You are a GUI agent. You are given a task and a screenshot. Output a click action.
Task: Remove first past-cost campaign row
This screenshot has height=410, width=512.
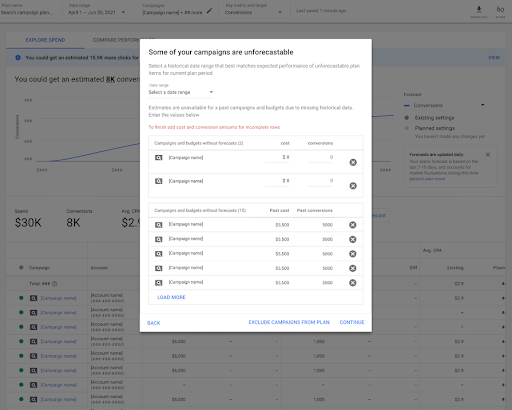pyautogui.click(x=353, y=225)
